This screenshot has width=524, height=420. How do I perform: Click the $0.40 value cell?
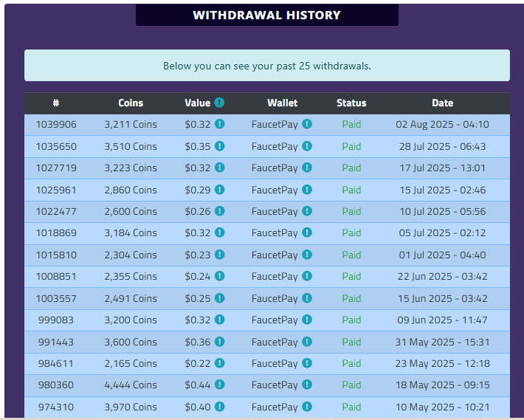click(198, 407)
